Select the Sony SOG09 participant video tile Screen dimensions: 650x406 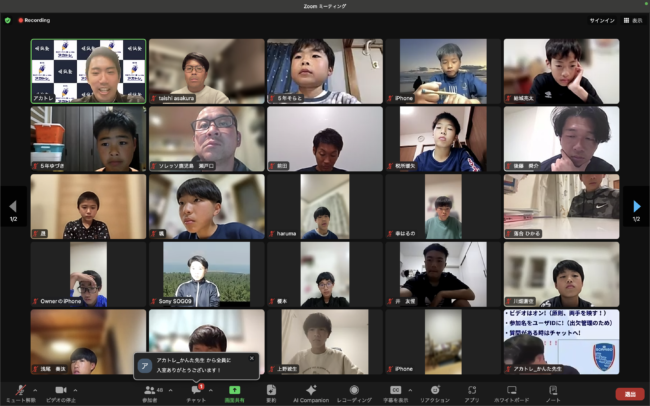(x=206, y=274)
